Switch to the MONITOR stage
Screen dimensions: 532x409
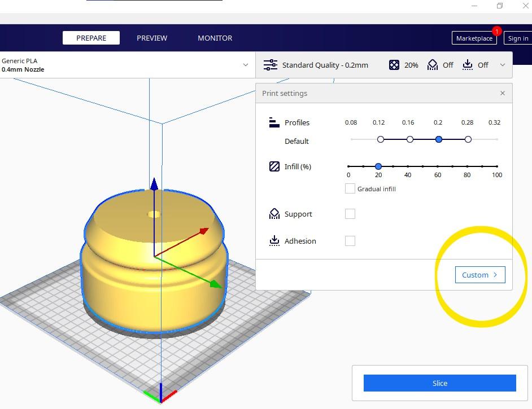[215, 38]
